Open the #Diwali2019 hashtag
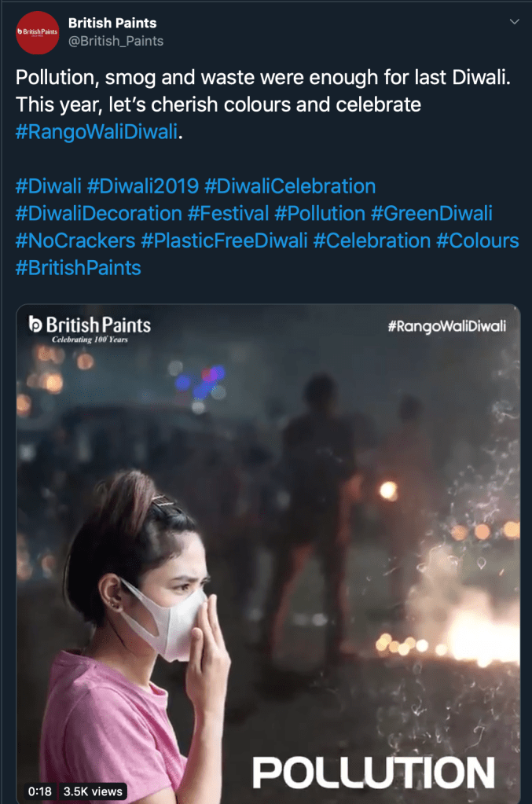 pyautogui.click(x=142, y=186)
